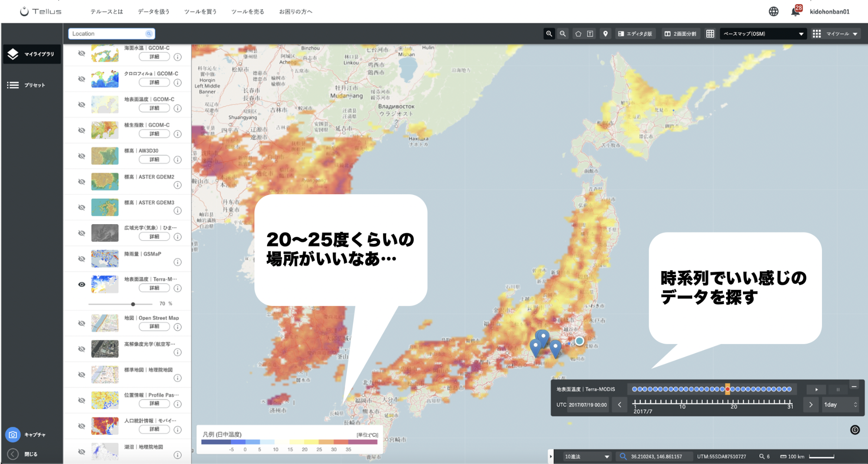This screenshot has width=868, height=464.
Task: Adjust the 70% opacity slider handle
Action: 133,304
